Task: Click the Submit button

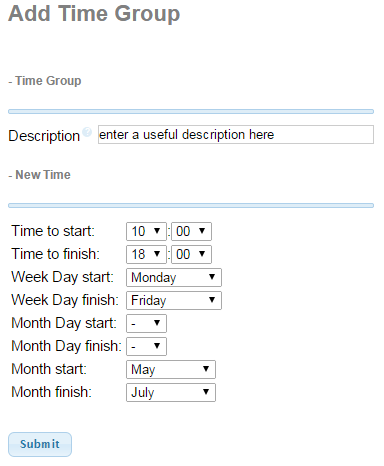Action: click(40, 444)
